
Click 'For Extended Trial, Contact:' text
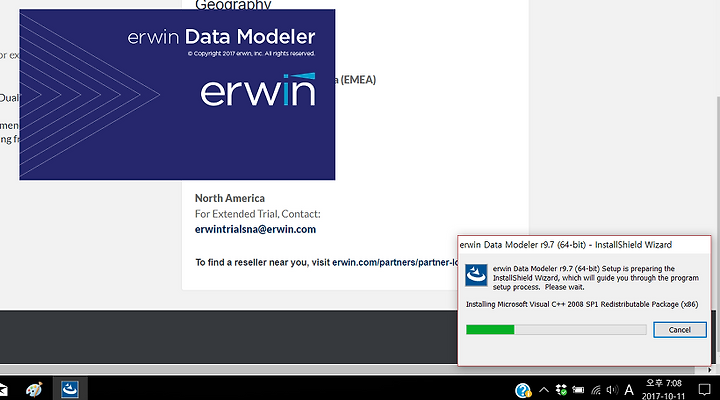click(258, 214)
